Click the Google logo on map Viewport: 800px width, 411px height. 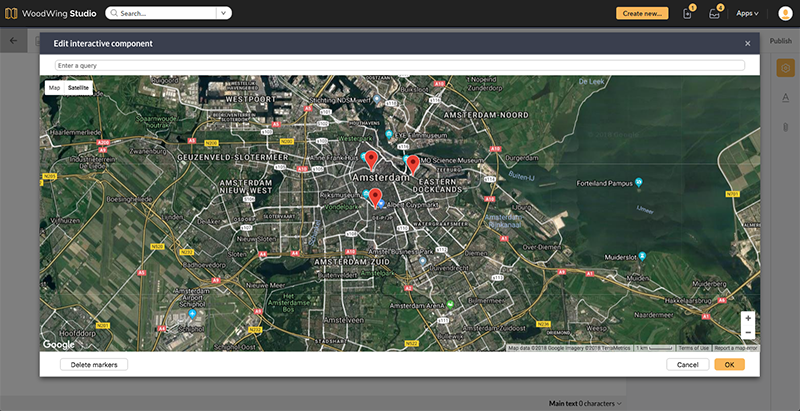pos(58,344)
